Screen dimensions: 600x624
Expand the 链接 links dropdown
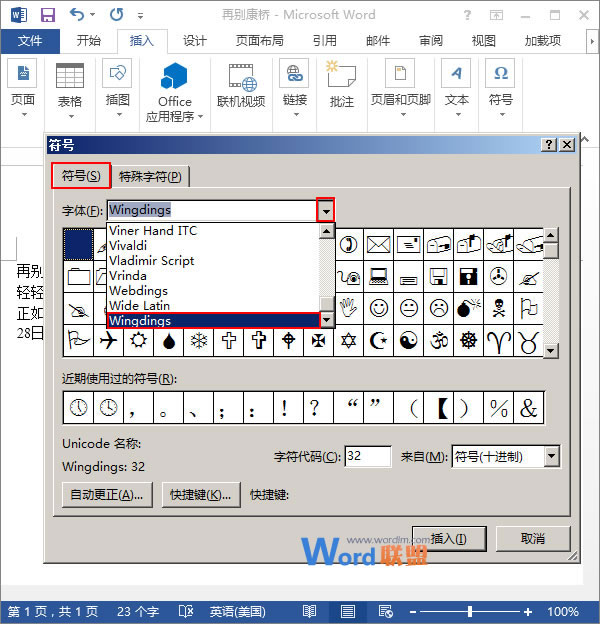pyautogui.click(x=296, y=115)
